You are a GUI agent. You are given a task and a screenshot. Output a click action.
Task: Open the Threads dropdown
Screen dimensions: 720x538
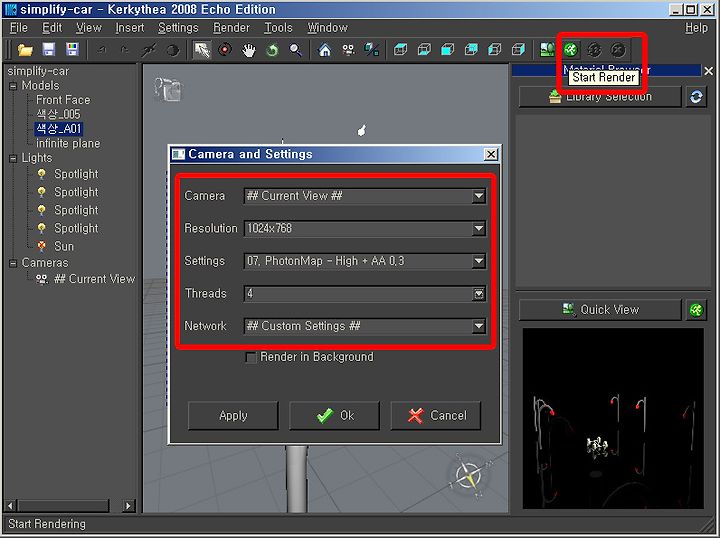coord(478,294)
